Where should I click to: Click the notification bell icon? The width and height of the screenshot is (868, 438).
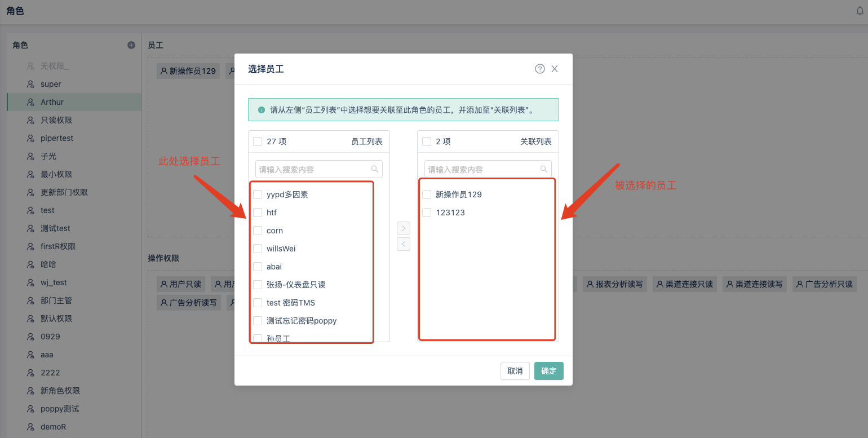click(x=860, y=11)
